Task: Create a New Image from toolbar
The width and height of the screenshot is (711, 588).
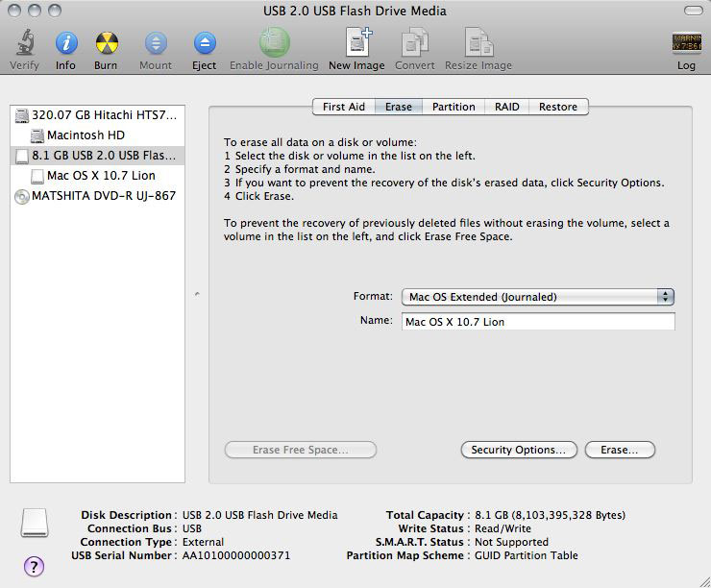Action: [x=358, y=42]
